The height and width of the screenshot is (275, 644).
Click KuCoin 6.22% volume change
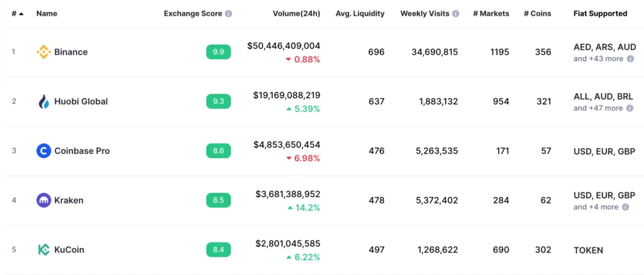[303, 257]
